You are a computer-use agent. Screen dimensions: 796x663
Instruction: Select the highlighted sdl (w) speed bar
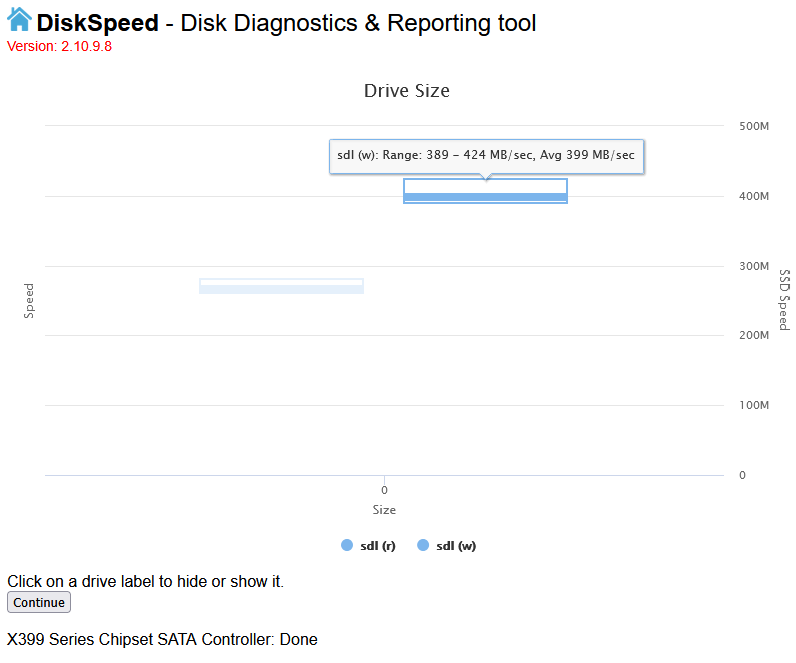485,191
